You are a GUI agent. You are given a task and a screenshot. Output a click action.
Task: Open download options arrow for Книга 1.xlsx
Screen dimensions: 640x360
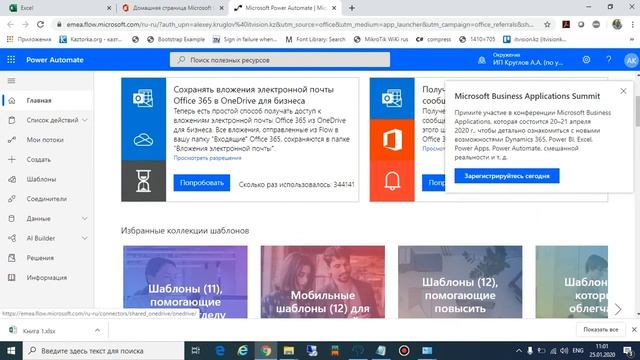[97, 330]
